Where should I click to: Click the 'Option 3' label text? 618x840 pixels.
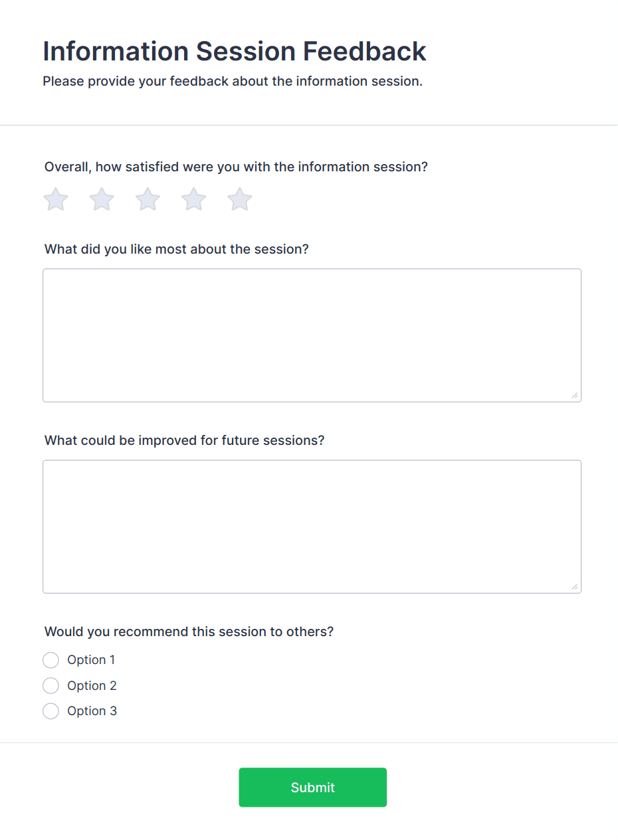[x=92, y=711]
